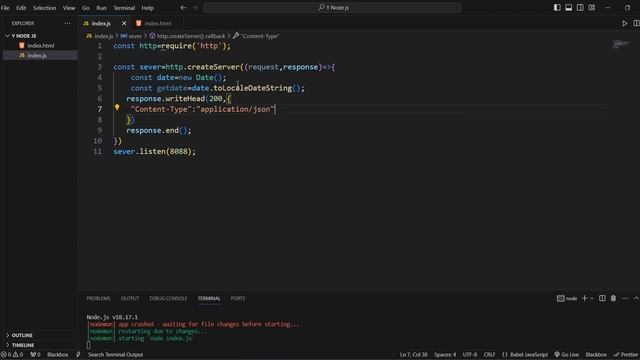The width and height of the screenshot is (640, 360).
Task: Kill the terminal with the trash icon
Action: (613, 299)
